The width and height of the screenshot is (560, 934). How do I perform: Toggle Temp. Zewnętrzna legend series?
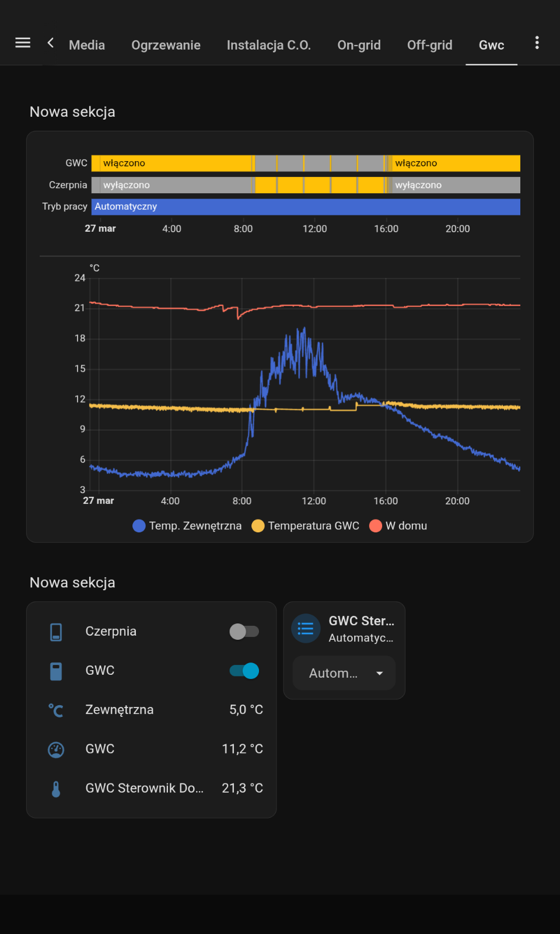click(x=187, y=526)
